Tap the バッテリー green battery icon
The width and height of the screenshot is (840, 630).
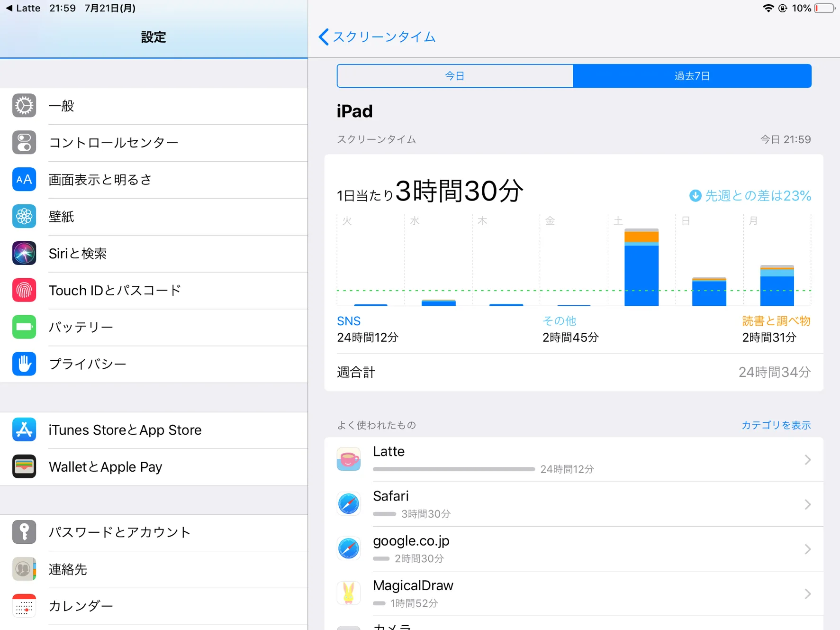click(24, 327)
